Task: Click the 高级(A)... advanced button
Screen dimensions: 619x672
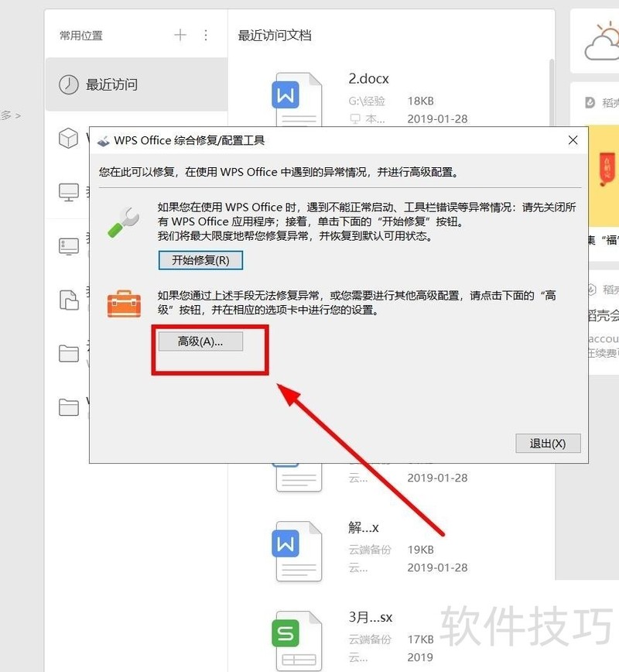Action: (x=200, y=341)
